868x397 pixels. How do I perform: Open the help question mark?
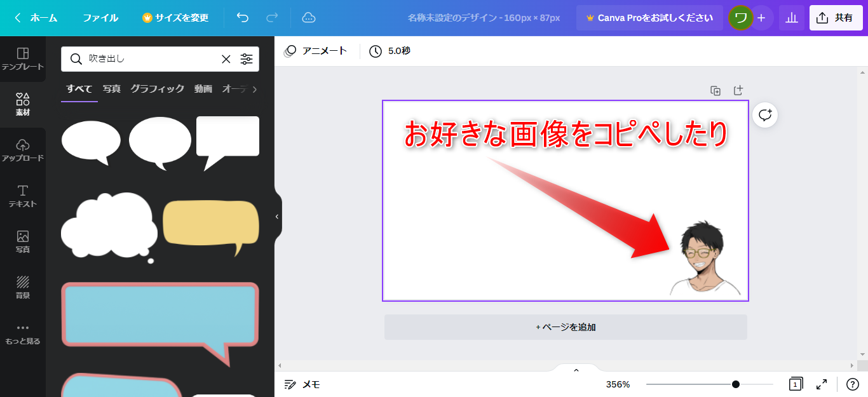click(853, 384)
